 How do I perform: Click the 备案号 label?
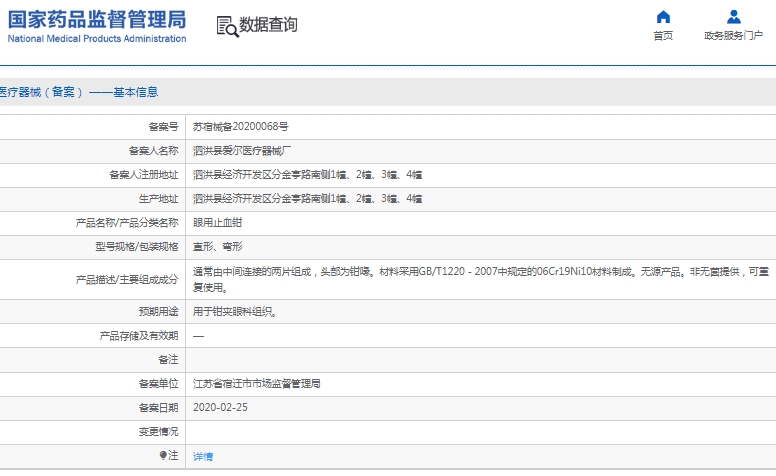(x=163, y=127)
